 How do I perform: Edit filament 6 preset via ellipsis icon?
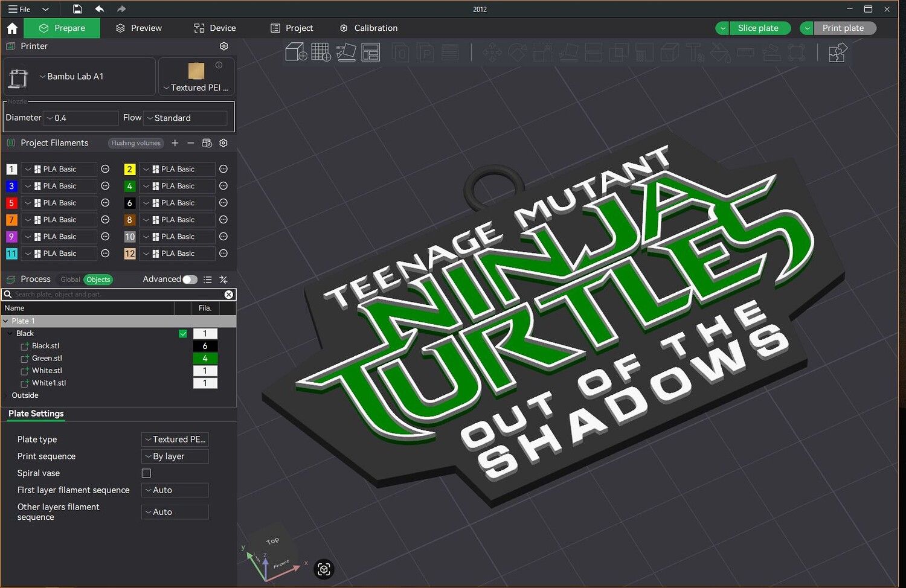point(223,203)
